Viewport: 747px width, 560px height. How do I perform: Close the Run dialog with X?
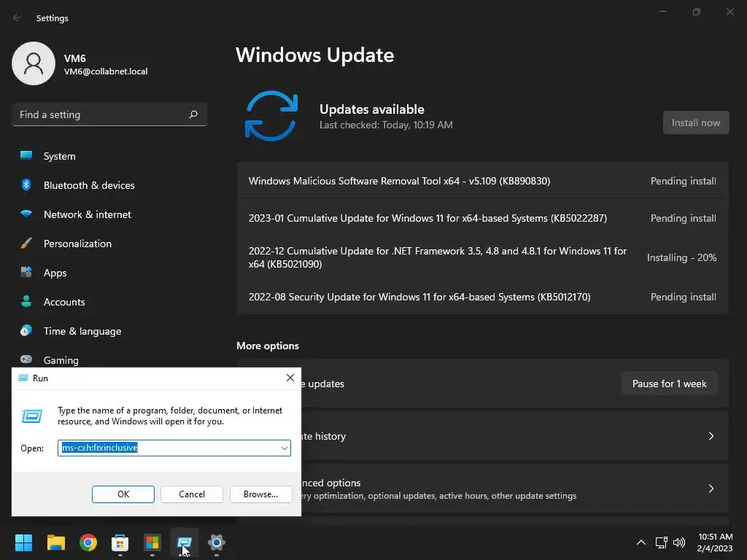290,378
